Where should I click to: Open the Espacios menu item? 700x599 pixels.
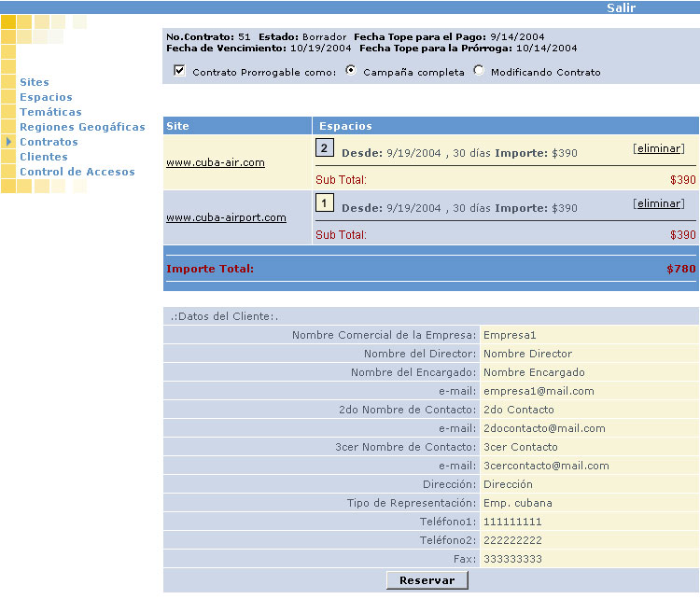point(46,97)
